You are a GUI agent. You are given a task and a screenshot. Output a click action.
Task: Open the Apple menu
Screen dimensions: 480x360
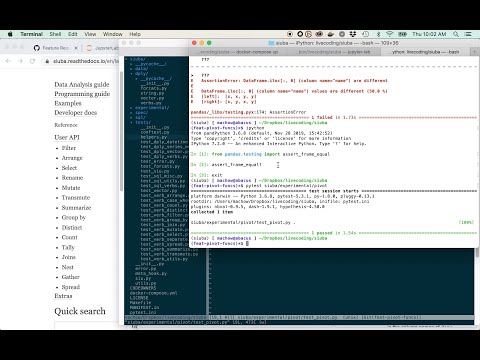tap(10, 34)
